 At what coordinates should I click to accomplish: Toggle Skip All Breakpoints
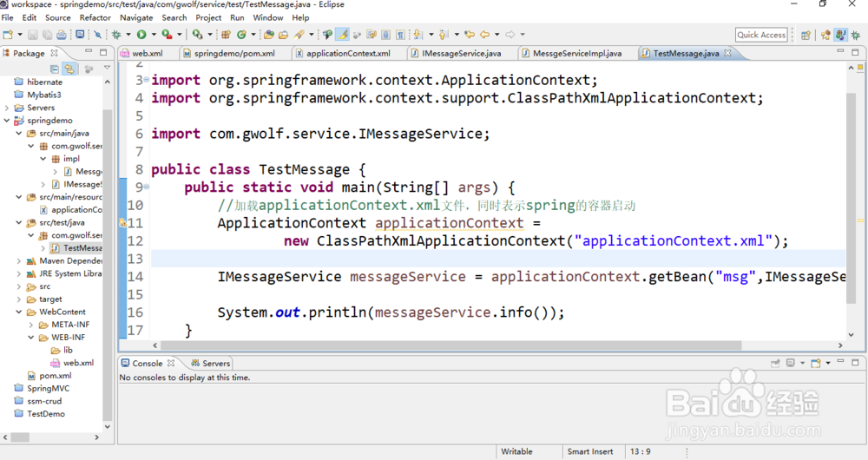[98, 35]
